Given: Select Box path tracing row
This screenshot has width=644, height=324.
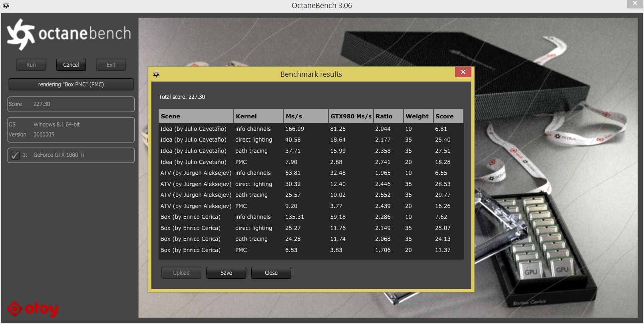Looking at the screenshot, I should coord(311,239).
